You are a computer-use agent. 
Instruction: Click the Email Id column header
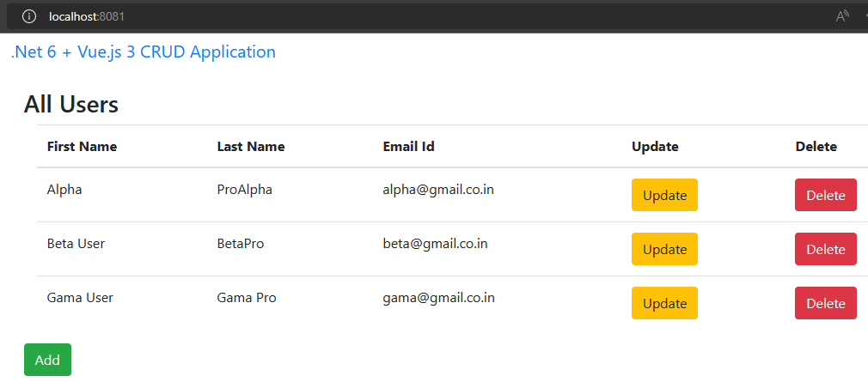(x=408, y=147)
